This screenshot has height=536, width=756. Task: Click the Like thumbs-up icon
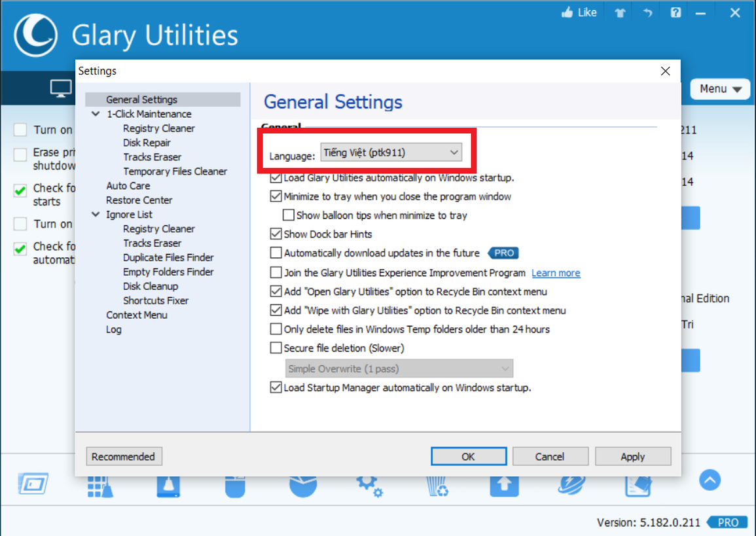[x=567, y=12]
